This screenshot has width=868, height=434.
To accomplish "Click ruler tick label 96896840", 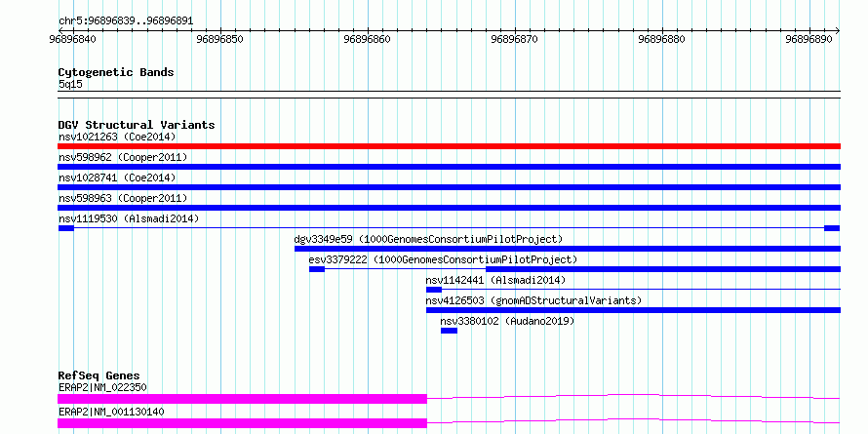I will 72,39.
